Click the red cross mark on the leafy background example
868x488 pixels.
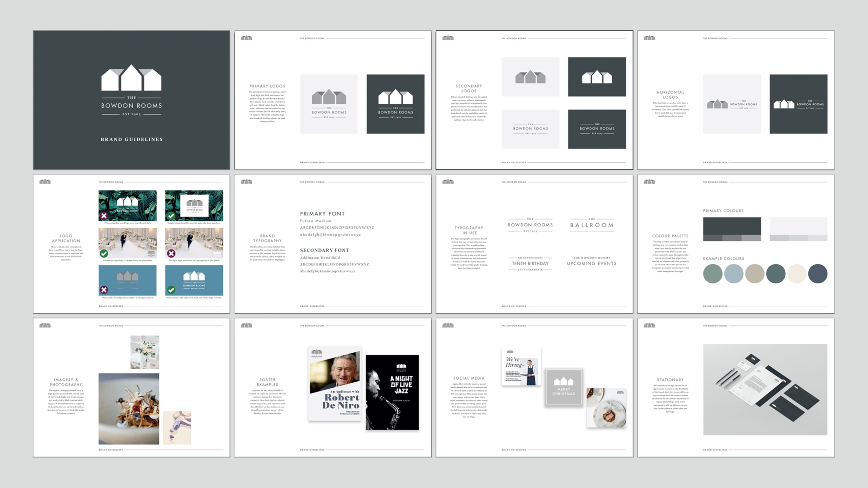coord(104,216)
